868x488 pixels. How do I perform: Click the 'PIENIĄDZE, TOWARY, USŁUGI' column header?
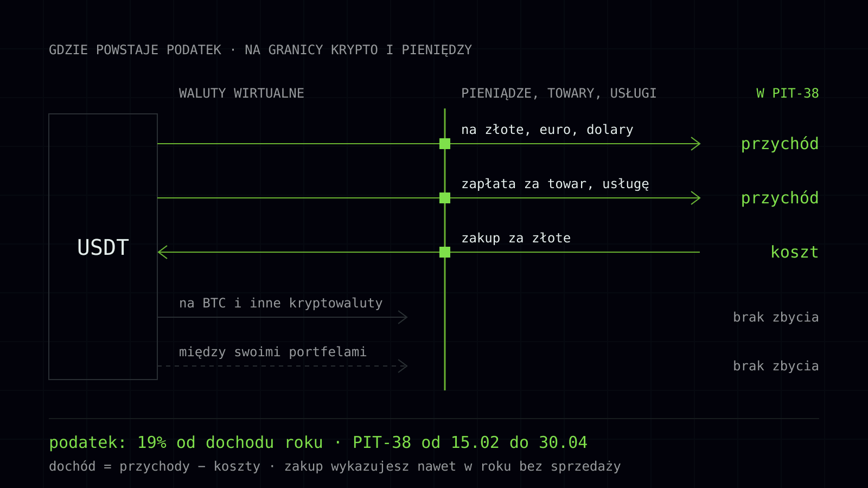559,93
